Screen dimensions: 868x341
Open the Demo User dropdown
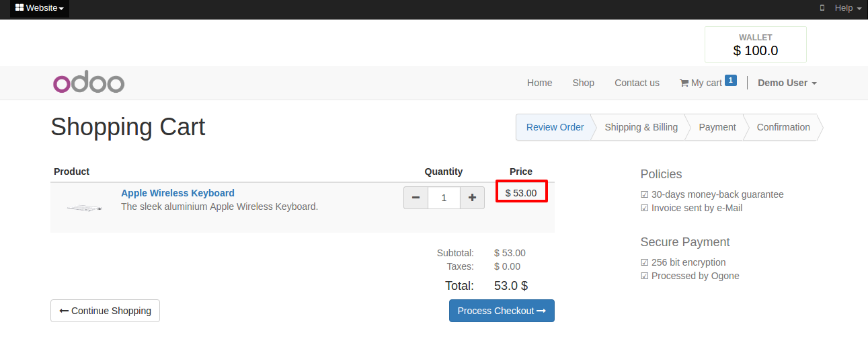click(x=787, y=83)
